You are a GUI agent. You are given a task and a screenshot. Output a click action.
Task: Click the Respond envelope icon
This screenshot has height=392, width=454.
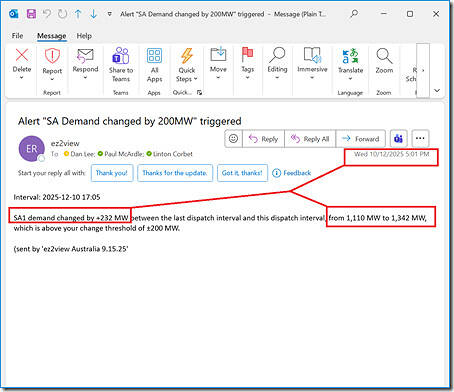pyautogui.click(x=85, y=55)
